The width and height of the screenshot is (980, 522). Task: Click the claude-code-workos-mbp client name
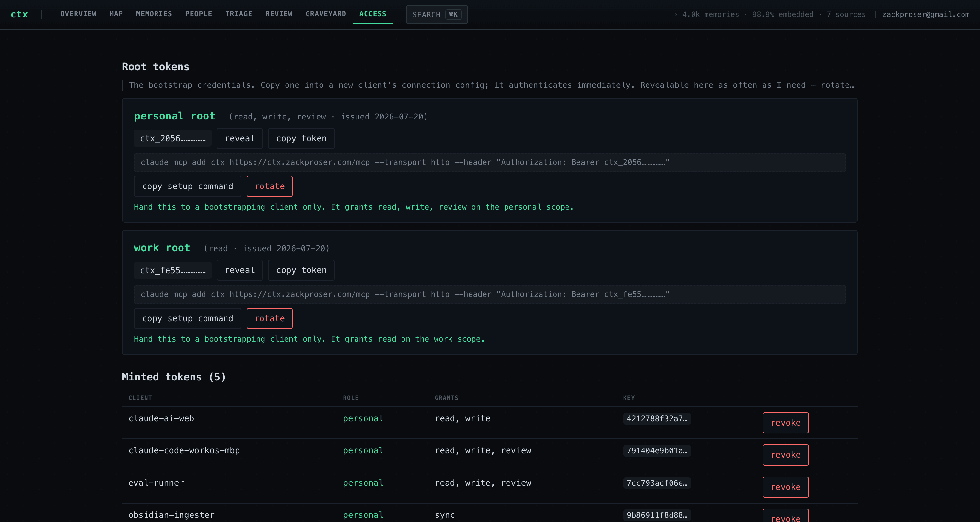[184, 450]
